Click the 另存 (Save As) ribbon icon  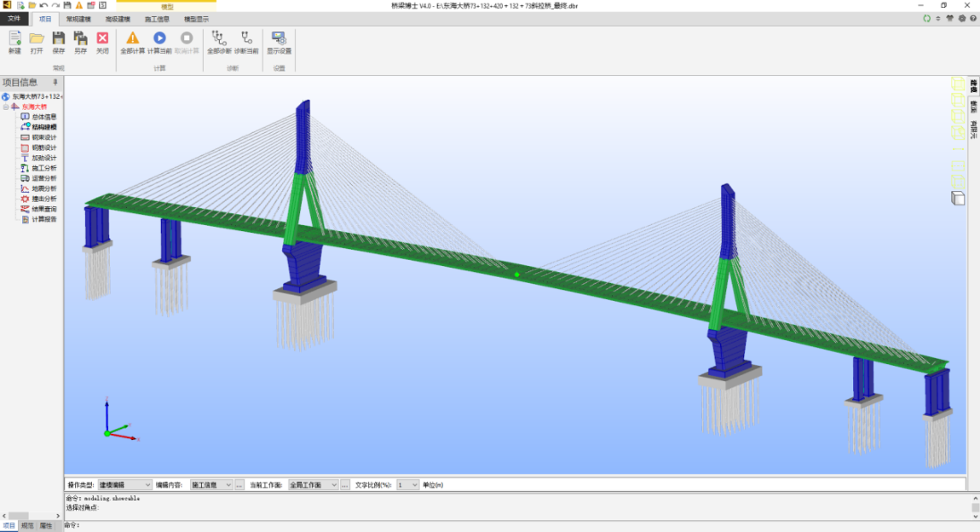point(80,38)
